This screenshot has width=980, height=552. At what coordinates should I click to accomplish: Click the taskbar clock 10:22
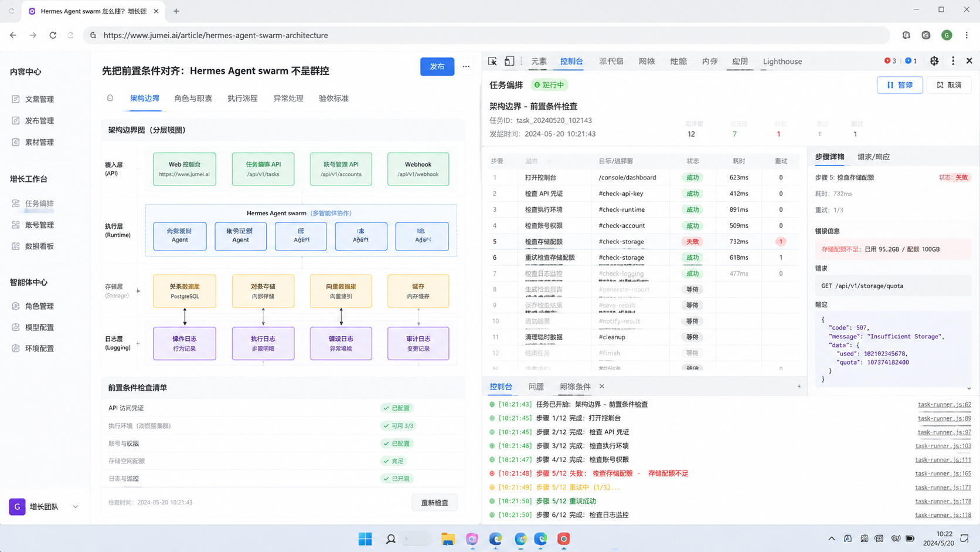pos(944,534)
